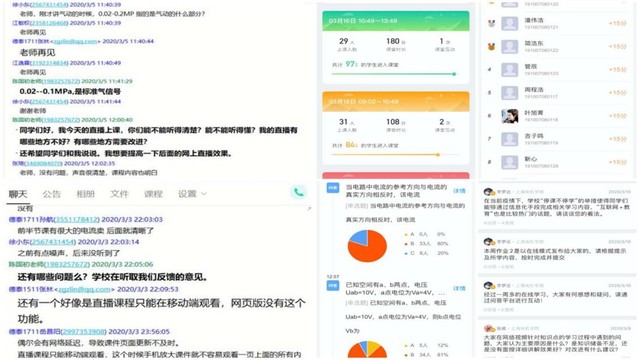639x360 pixels.
Task: Click blue question badge for 已知空间有a、b两点 question
Action: tap(333, 285)
